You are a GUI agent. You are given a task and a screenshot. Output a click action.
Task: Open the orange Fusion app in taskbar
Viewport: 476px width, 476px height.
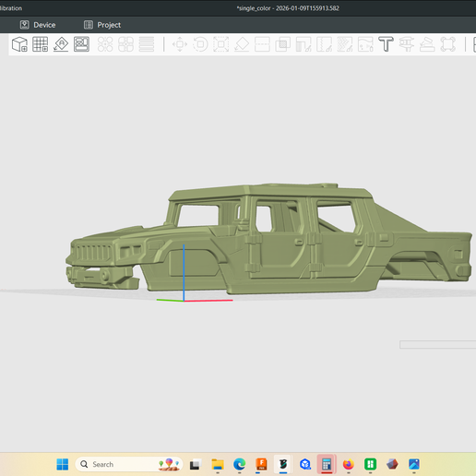(x=261, y=464)
